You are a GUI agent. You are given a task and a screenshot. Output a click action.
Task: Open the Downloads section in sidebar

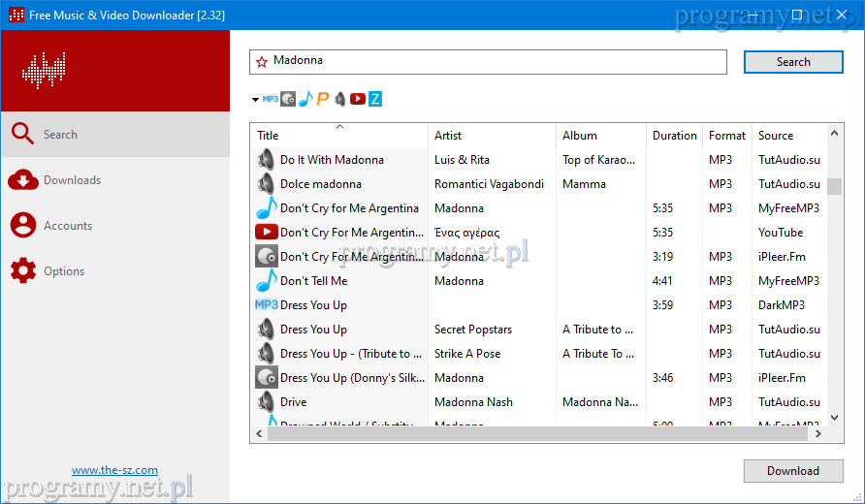72,180
